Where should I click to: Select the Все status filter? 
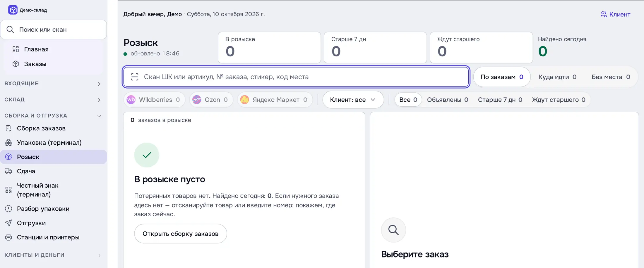coord(408,100)
